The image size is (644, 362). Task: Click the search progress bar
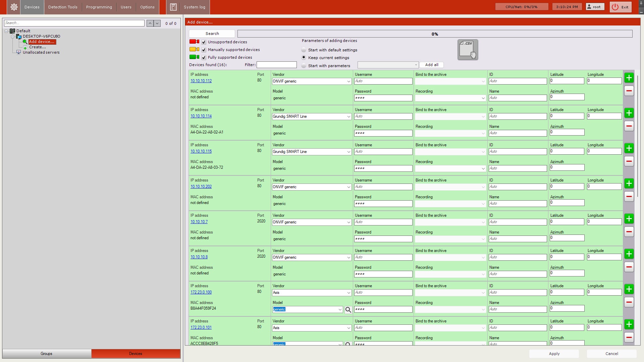435,34
